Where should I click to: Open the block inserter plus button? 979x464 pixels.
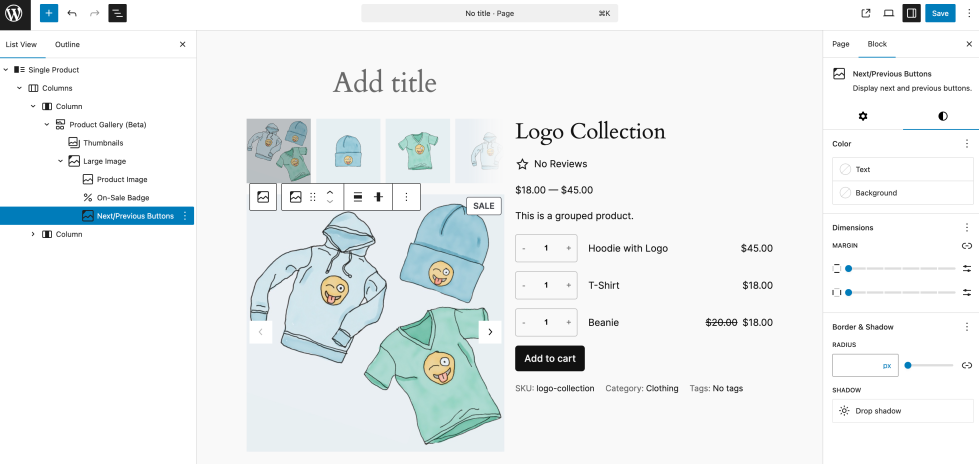tap(48, 13)
